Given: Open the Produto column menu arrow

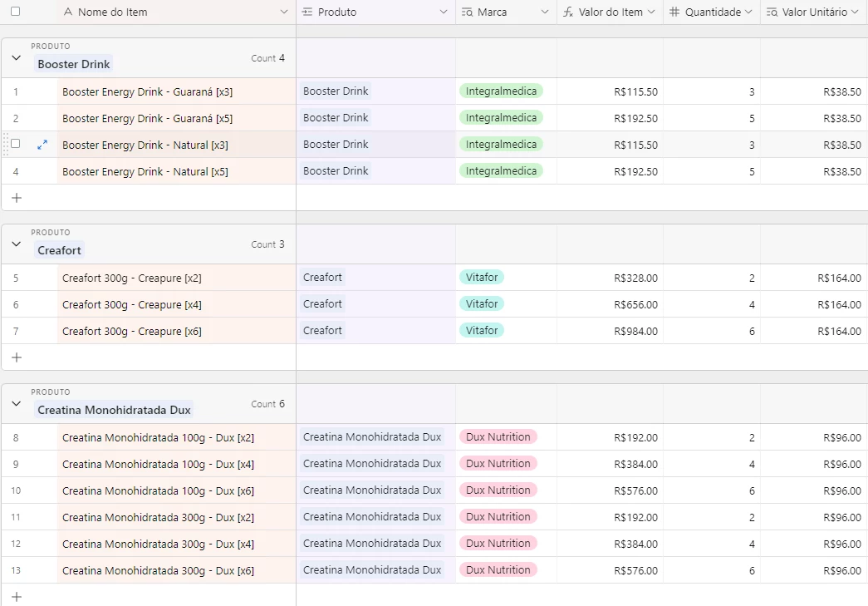Looking at the screenshot, I should 444,12.
